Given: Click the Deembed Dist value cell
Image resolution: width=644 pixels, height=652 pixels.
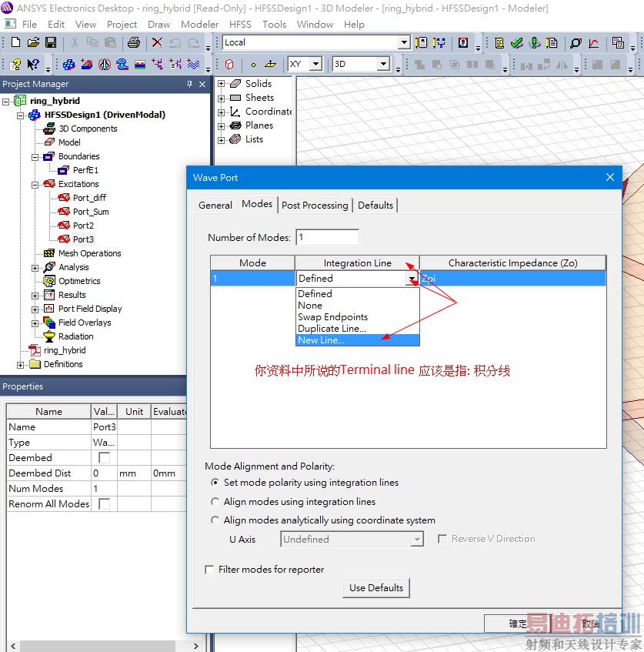Looking at the screenshot, I should [x=104, y=473].
